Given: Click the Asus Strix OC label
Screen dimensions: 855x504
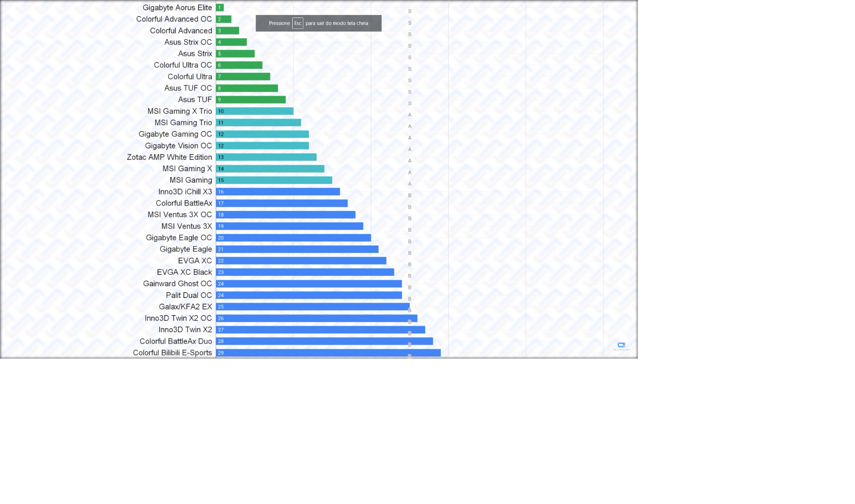Looking at the screenshot, I should click(188, 42).
